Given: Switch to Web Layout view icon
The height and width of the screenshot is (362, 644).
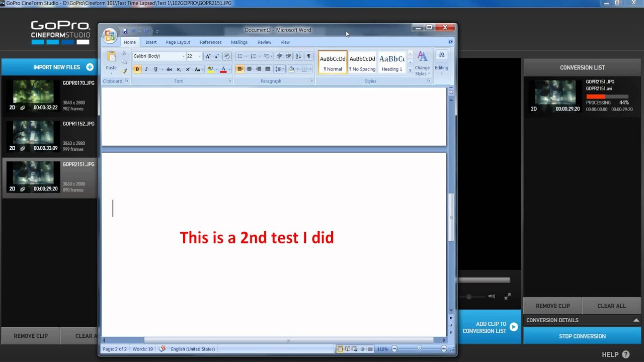Looking at the screenshot, I should point(355,349).
